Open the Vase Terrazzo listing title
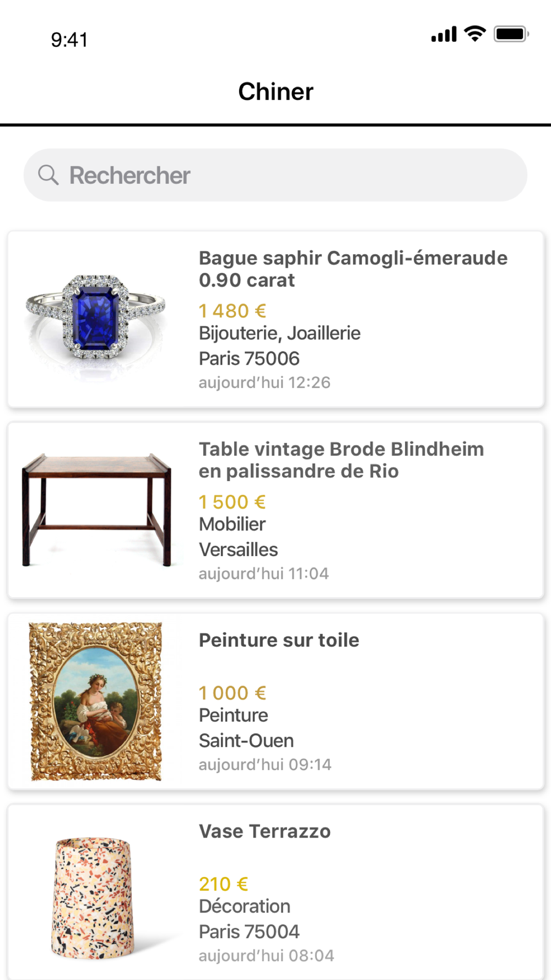 264,831
